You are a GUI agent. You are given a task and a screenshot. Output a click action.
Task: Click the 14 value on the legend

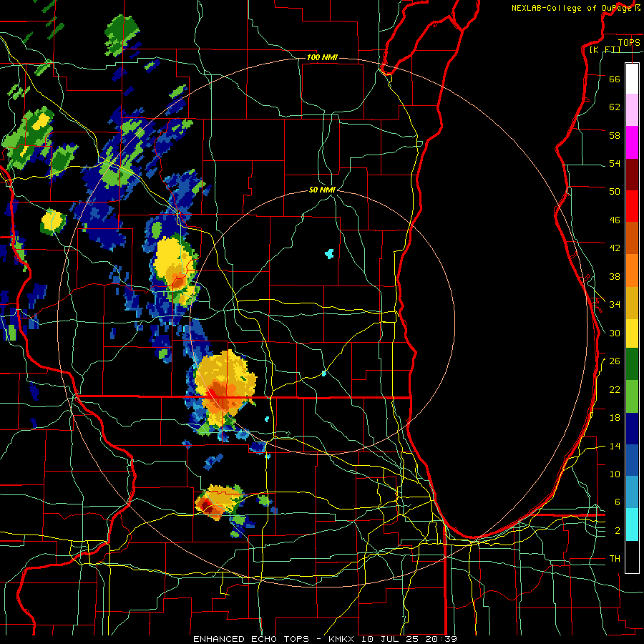[x=615, y=446]
